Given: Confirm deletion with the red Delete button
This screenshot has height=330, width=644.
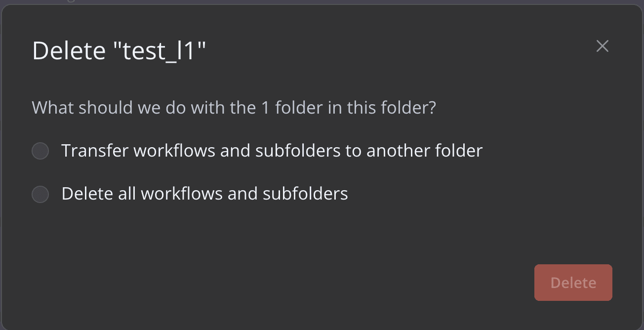Looking at the screenshot, I should click(573, 283).
